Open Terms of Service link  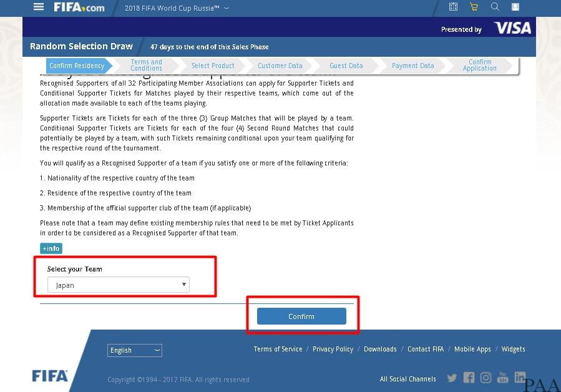click(278, 349)
